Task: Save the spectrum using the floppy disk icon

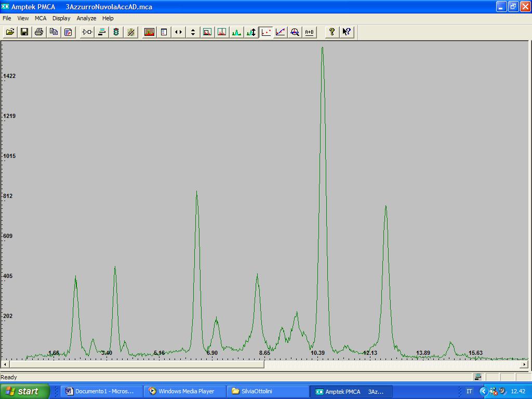Action: click(24, 32)
